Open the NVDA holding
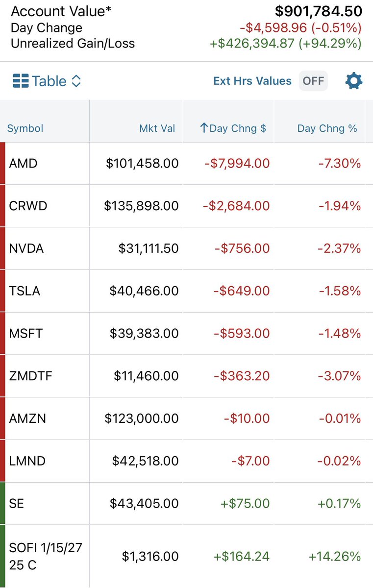Viewport: 373px width, 588px height. (186, 248)
